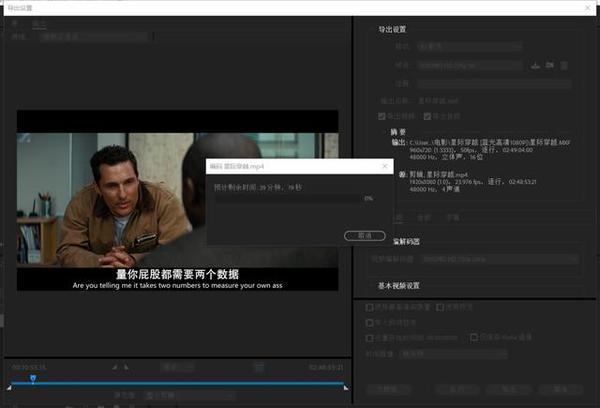This screenshot has width=600, height=408.
Task: Click the Queue button
Action: [457, 389]
